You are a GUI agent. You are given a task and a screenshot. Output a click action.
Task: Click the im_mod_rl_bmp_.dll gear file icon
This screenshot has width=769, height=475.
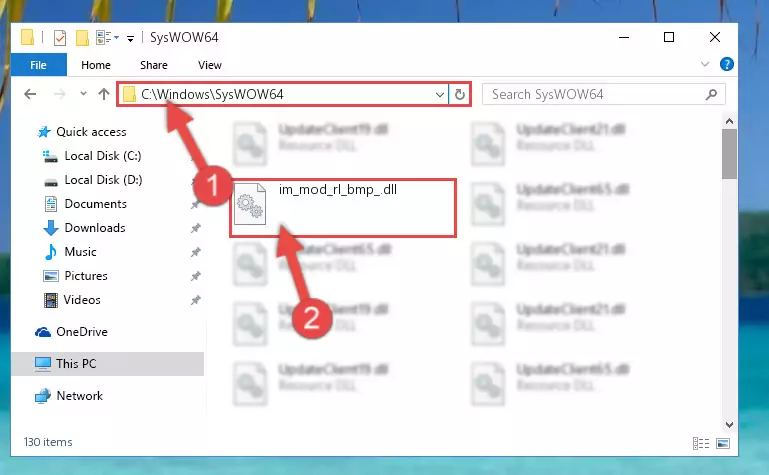250,204
